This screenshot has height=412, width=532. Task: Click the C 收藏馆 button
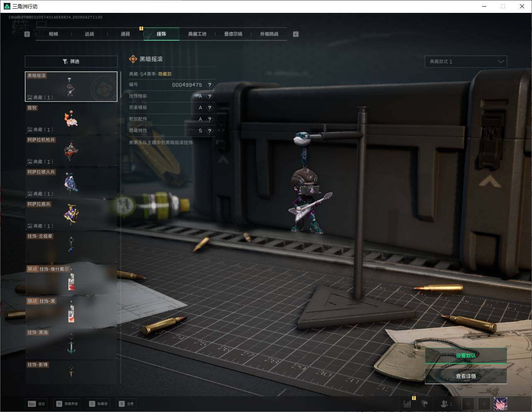point(98,404)
